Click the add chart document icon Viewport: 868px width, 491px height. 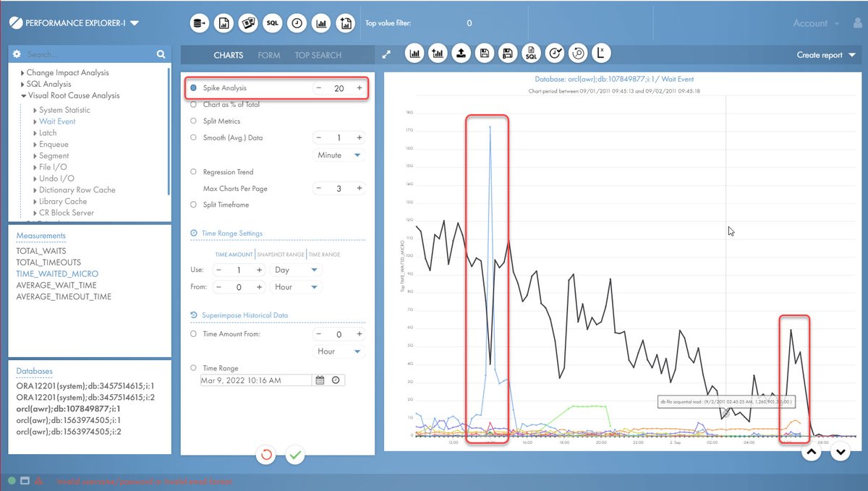tap(346, 23)
